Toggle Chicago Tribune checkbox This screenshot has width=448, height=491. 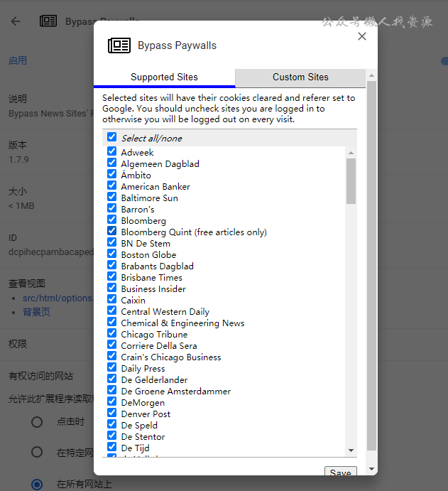(x=111, y=333)
